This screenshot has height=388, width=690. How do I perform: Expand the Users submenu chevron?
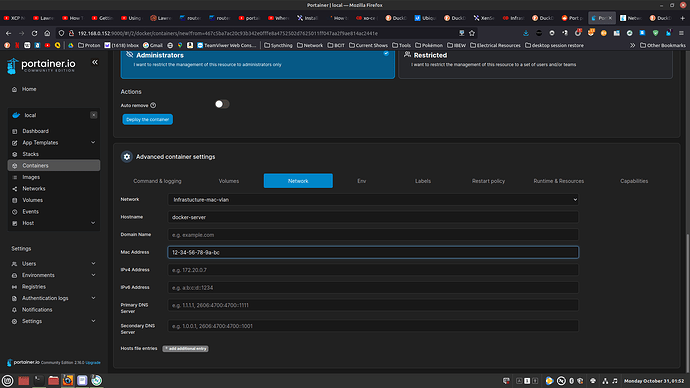pyautogui.click(x=93, y=264)
